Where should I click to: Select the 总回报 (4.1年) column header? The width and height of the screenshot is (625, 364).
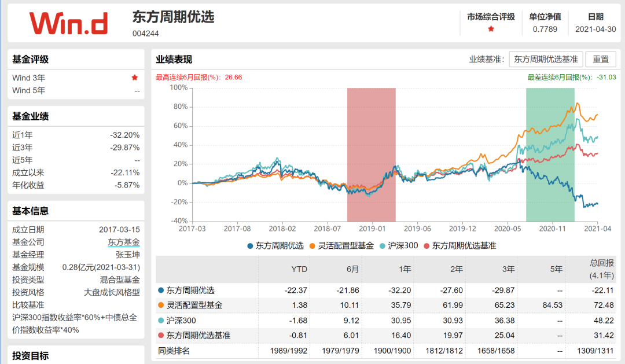click(x=602, y=269)
